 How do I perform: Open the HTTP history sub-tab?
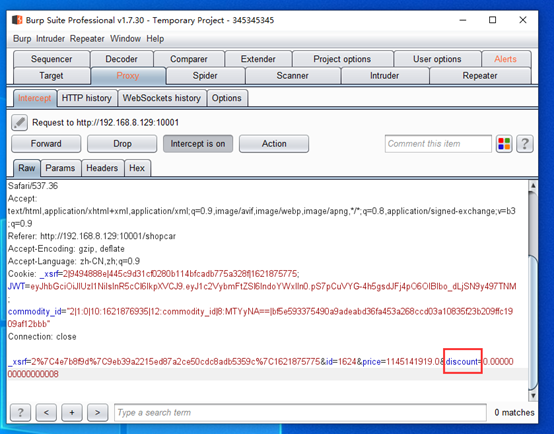(87, 98)
